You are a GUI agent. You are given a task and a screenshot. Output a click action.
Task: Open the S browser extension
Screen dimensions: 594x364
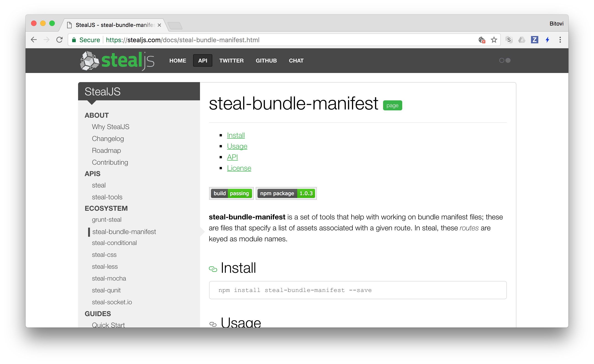pos(509,40)
